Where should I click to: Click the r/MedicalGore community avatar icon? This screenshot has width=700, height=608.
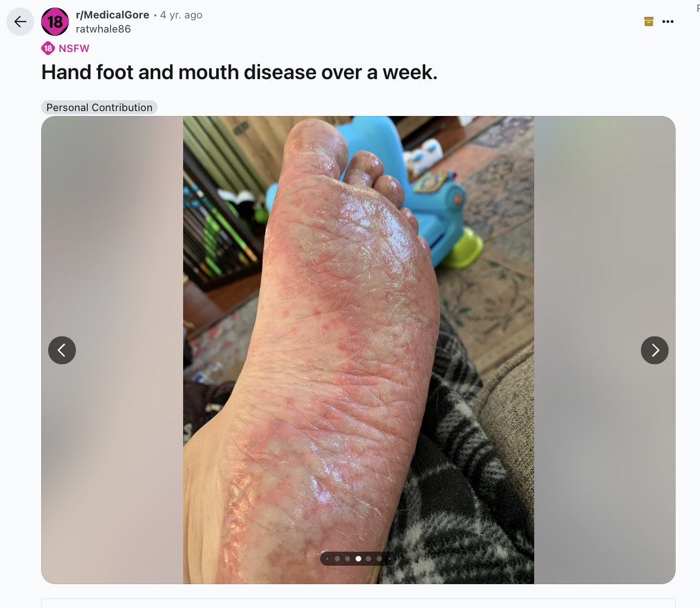55,22
